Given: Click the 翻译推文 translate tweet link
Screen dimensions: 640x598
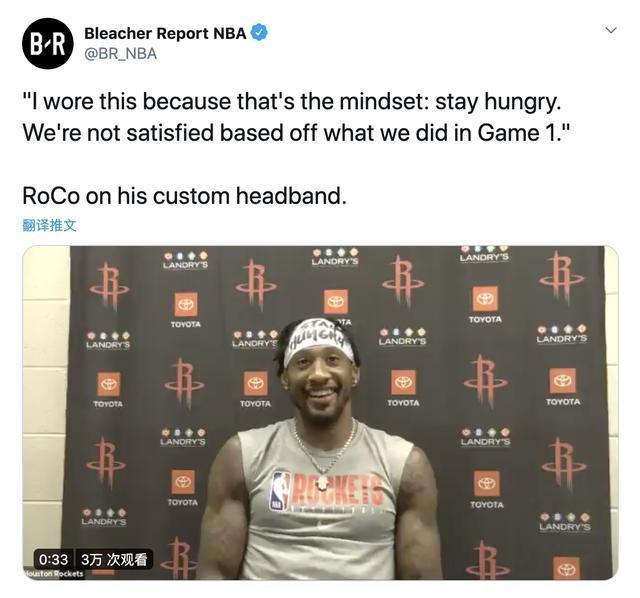Looking at the screenshot, I should tap(49, 225).
